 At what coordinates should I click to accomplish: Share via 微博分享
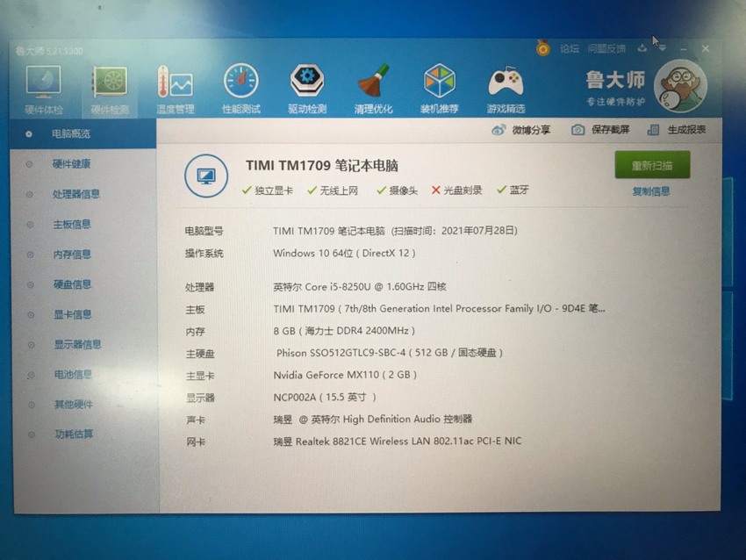[521, 129]
